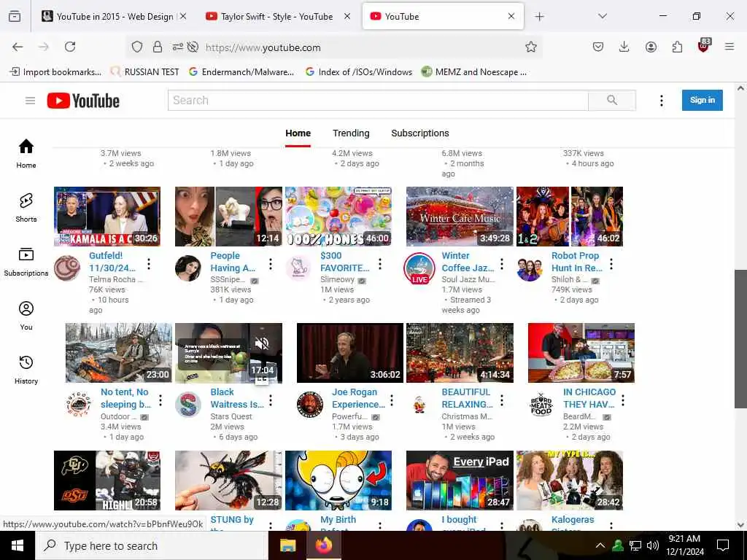Open Endermanch/Malware bookmark

(241, 72)
